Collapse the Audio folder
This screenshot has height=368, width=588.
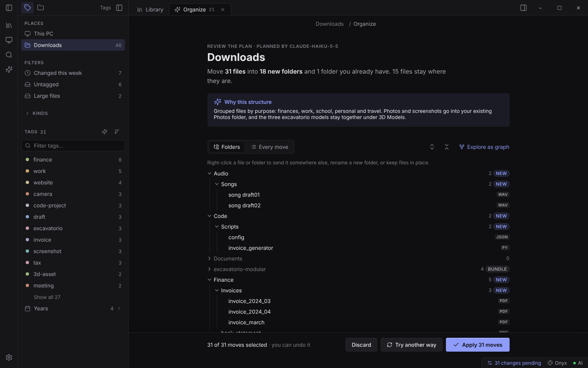click(x=209, y=173)
